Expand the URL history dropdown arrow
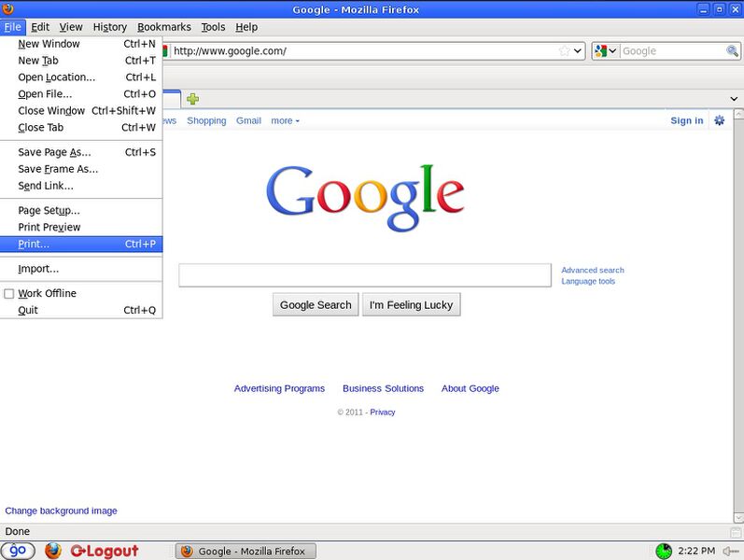The width and height of the screenshot is (744, 560). [x=578, y=50]
